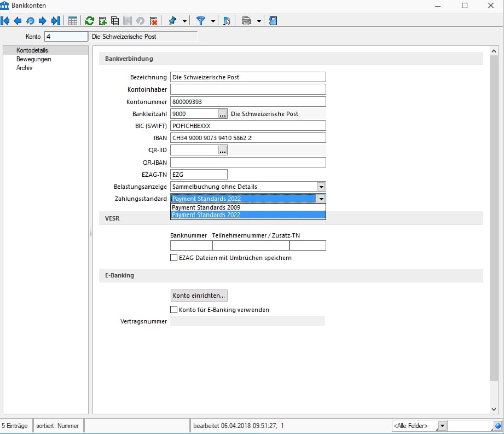Image resolution: width=504 pixels, height=434 pixels.
Task: Click the printer icon
Action: [246, 21]
